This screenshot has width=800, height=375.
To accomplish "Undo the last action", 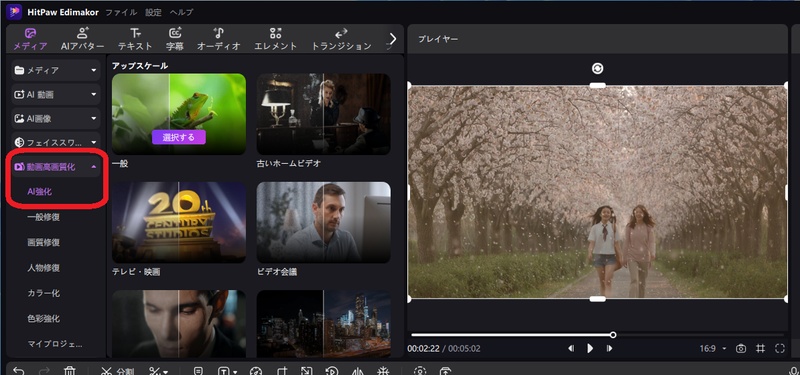I will click(18, 371).
